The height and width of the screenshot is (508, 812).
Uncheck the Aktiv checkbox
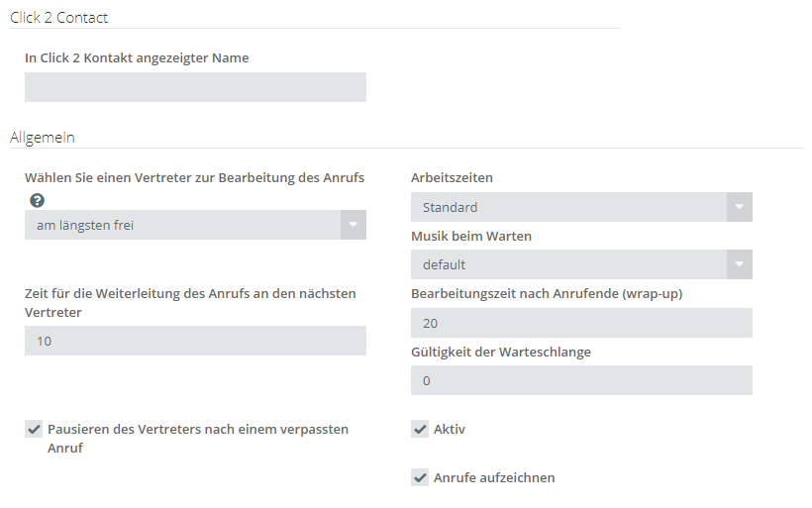[420, 429]
